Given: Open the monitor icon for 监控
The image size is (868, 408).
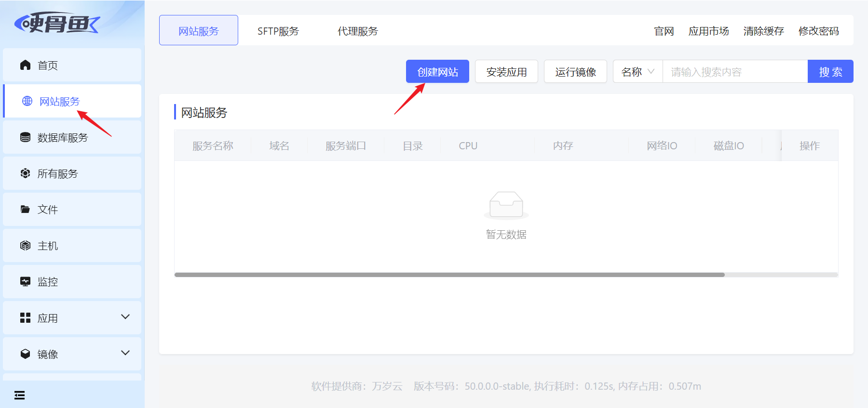Looking at the screenshot, I should tap(26, 282).
